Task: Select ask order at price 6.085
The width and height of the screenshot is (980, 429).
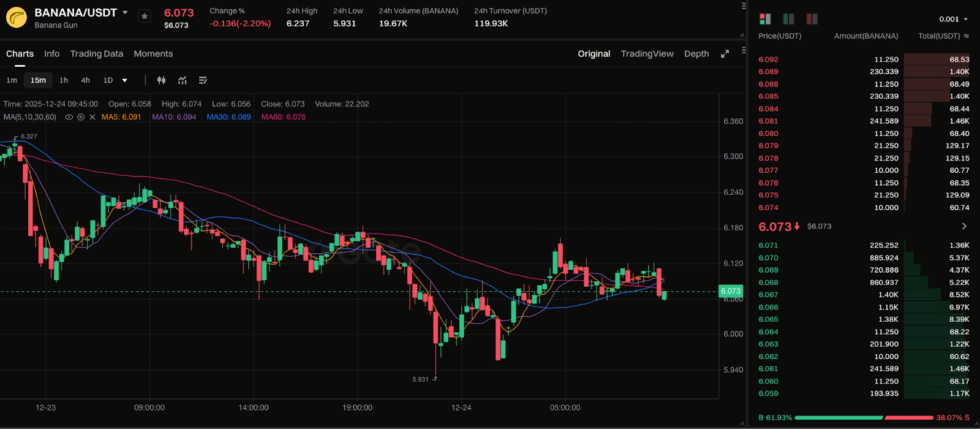Action: pyautogui.click(x=864, y=96)
